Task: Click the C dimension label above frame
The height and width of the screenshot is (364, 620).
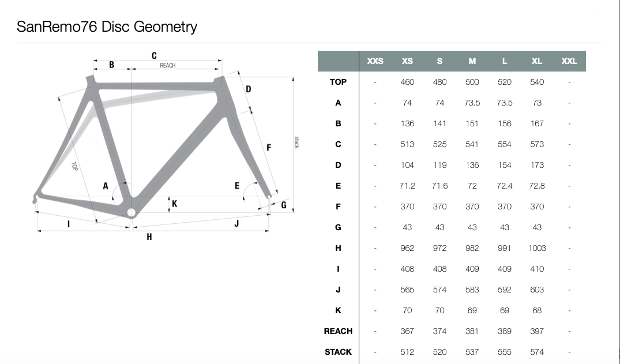Action: click(154, 56)
